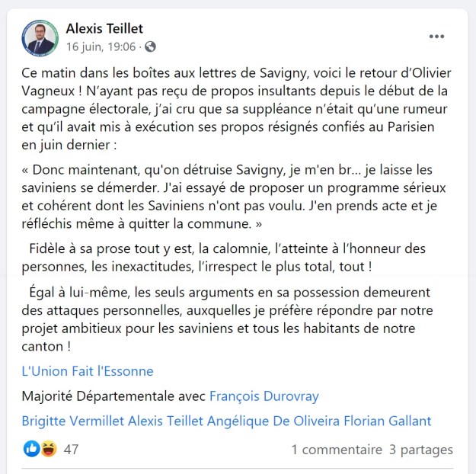Click the globe public audience icon
The height and width of the screenshot is (474, 476).
point(150,47)
